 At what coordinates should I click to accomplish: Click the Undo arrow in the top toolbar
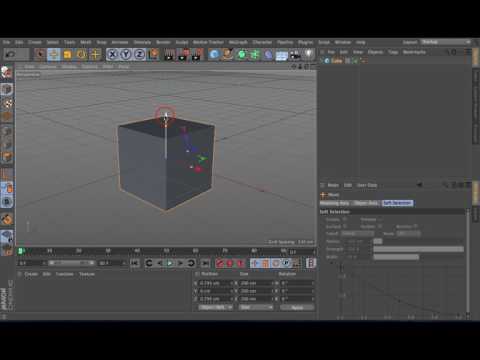11,54
